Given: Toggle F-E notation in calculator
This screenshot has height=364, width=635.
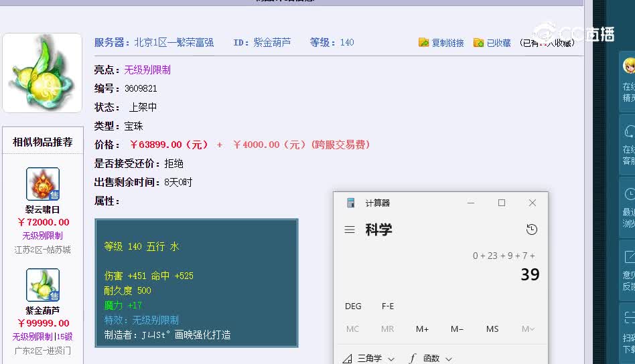Looking at the screenshot, I should click(388, 306).
